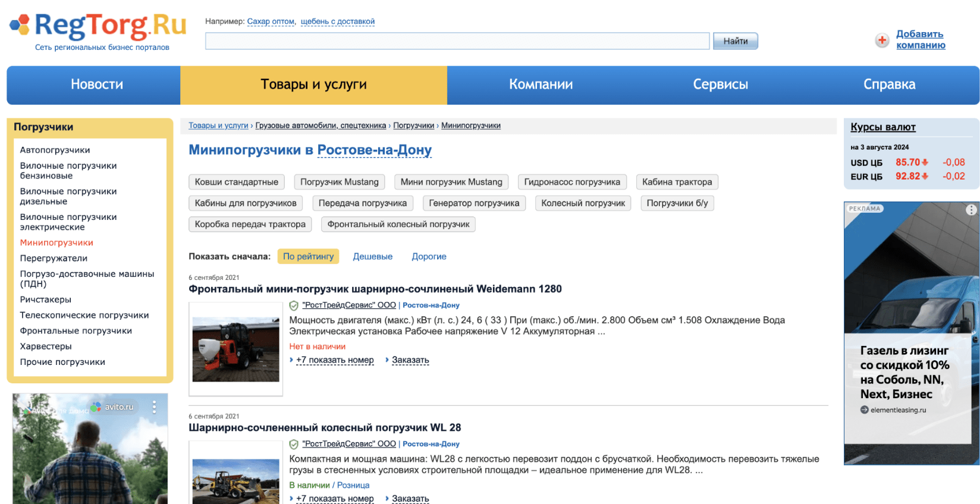Click the Погрузчик Mustang tag
The height and width of the screenshot is (504, 980).
pos(340,182)
